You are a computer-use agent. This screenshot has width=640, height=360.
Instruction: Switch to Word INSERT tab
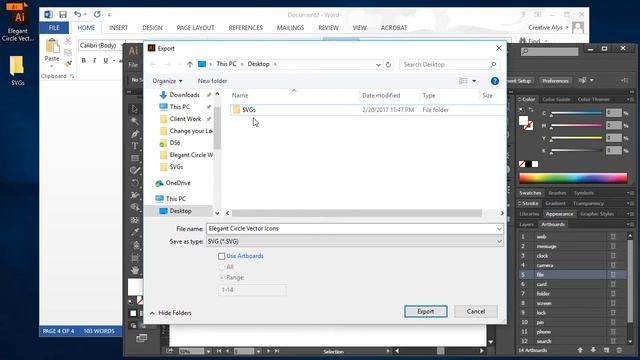coord(118,28)
